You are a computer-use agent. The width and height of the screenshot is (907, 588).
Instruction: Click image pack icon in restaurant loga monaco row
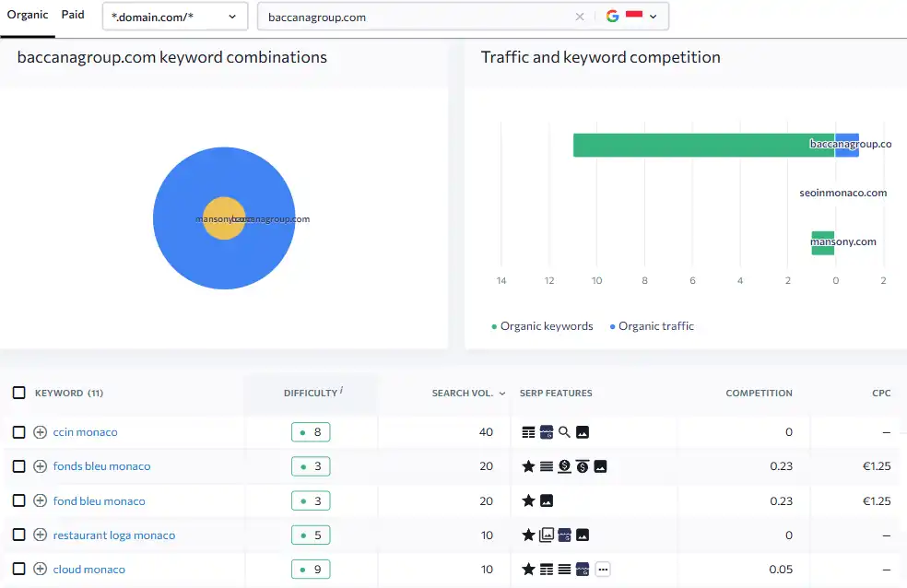click(x=547, y=535)
